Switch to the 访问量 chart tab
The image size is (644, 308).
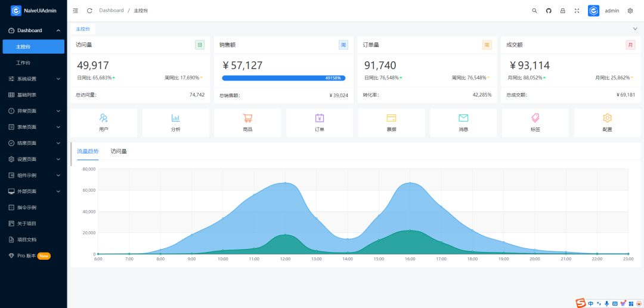[119, 151]
